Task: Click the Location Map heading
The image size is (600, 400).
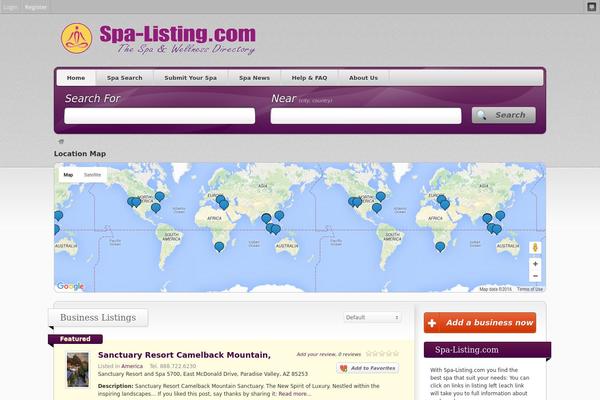Action: coord(80,153)
